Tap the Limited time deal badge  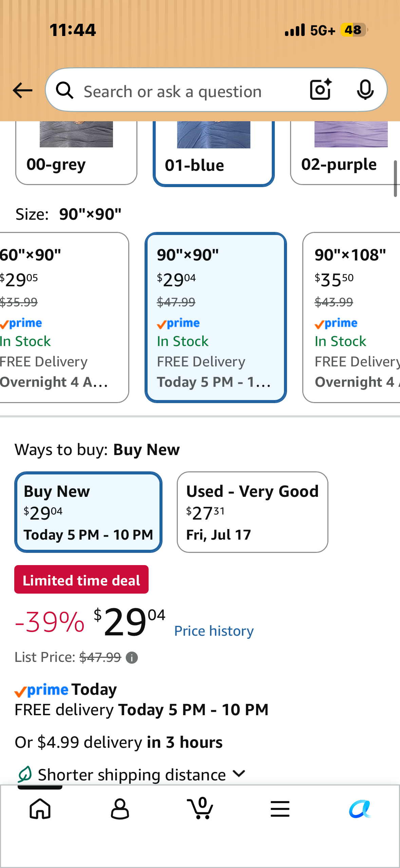[x=81, y=579]
